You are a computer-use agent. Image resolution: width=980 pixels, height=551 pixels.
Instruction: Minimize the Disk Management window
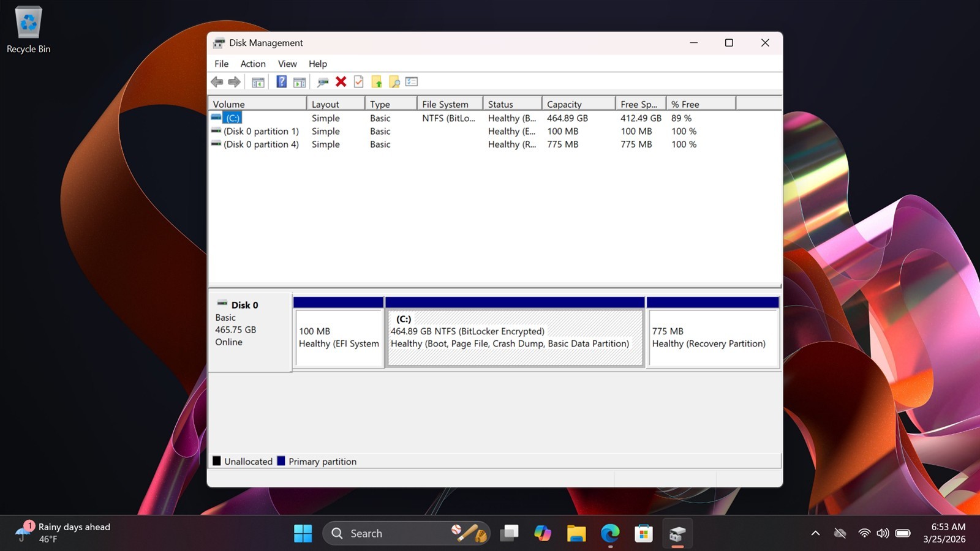tap(693, 43)
